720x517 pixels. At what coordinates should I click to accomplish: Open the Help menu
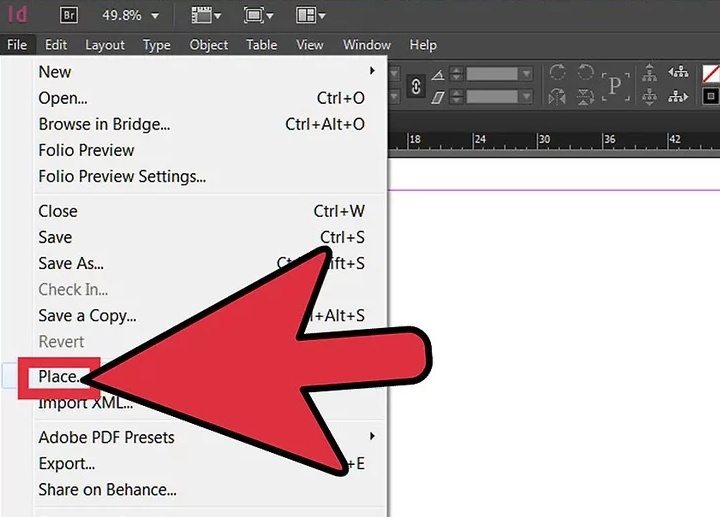coord(423,45)
